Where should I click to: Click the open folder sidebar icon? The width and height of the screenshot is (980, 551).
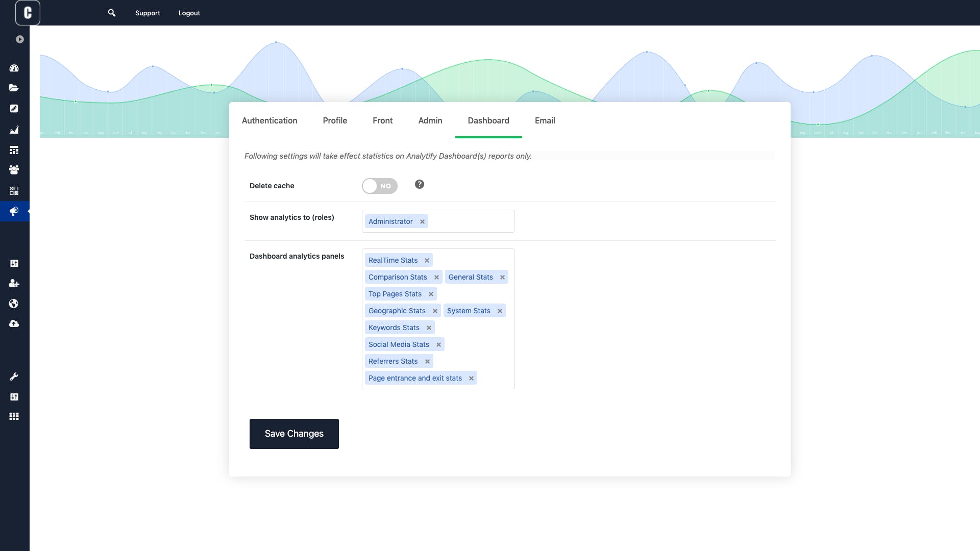tap(14, 88)
